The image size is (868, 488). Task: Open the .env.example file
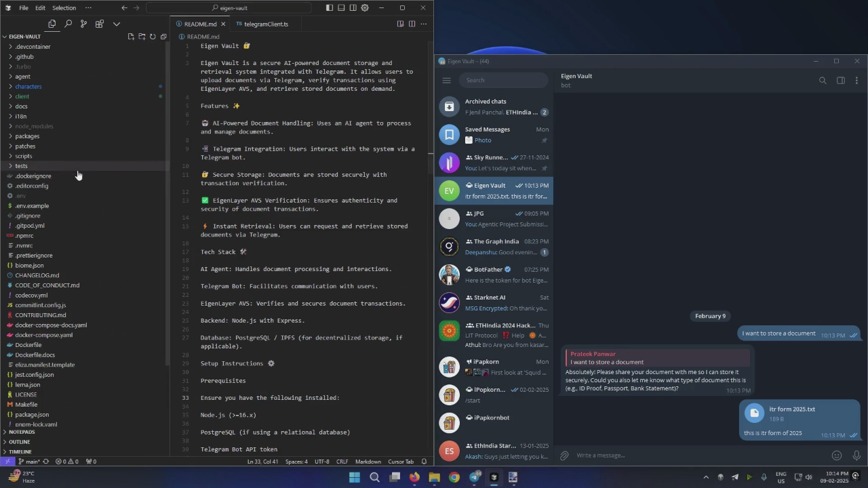pos(32,206)
